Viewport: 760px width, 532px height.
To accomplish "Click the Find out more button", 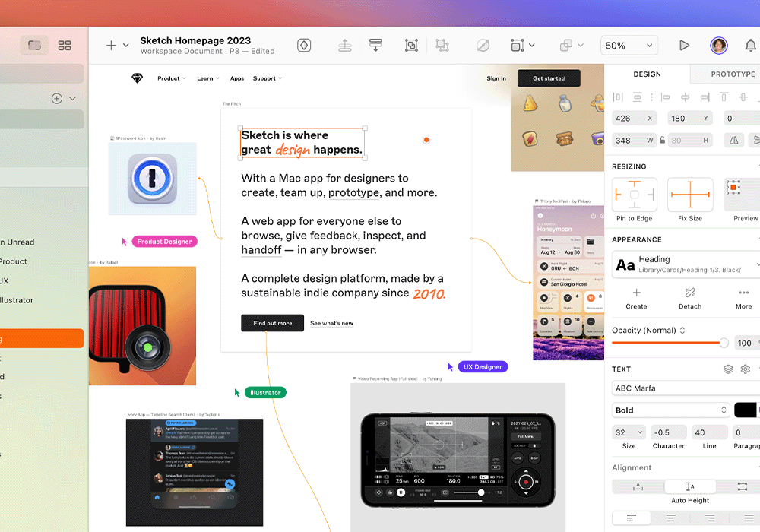I will (x=272, y=323).
